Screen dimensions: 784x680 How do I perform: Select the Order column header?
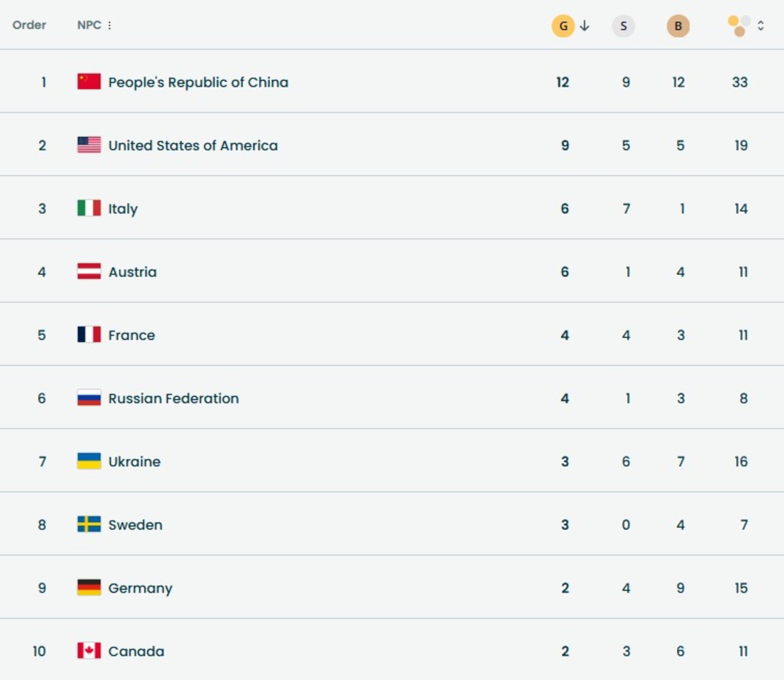[29, 25]
